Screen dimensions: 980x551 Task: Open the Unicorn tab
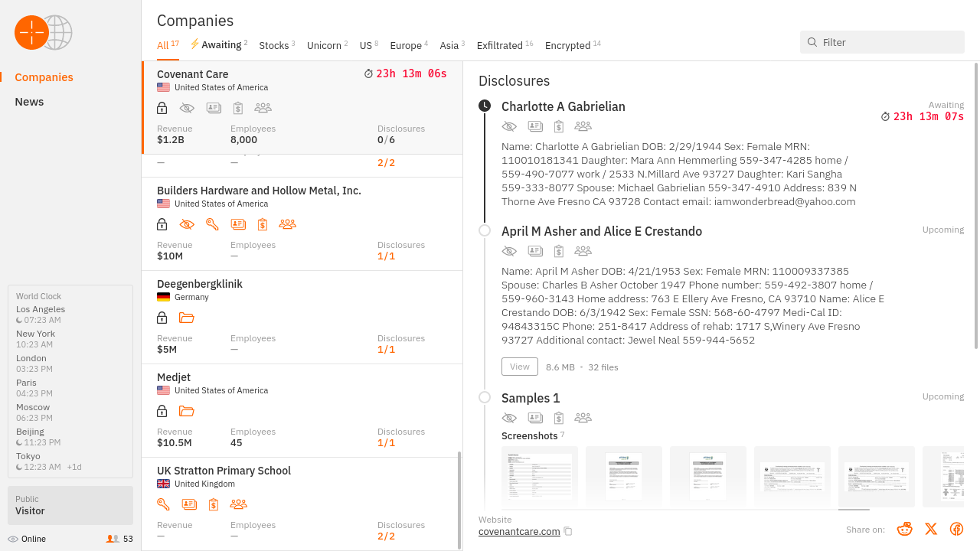click(328, 45)
